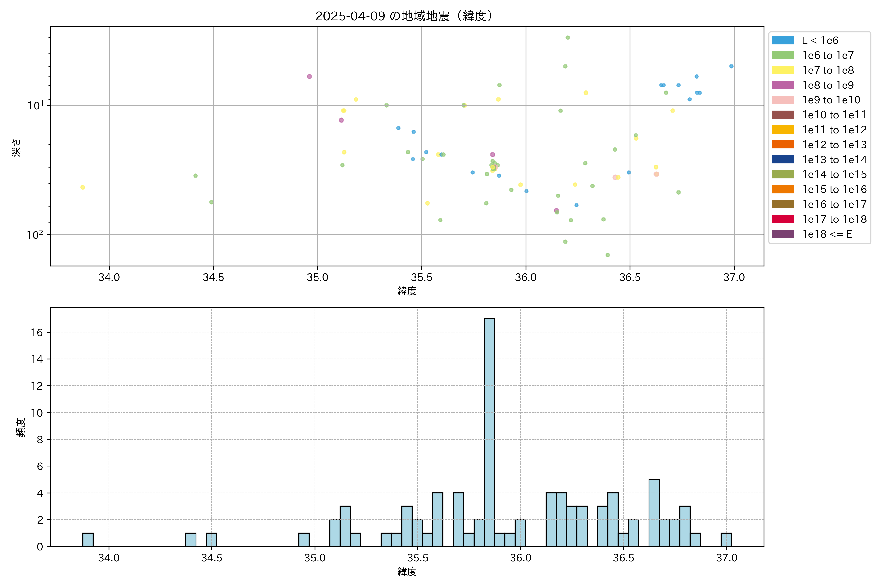Click the purple '1e18 <= E' legend swatch
The width and height of the screenshot is (882, 588).
(783, 234)
